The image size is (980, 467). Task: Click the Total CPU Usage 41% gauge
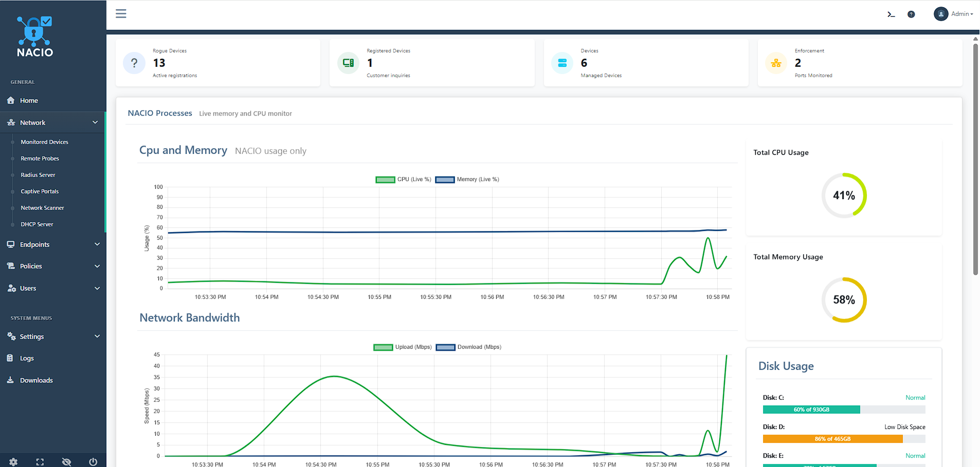click(844, 195)
